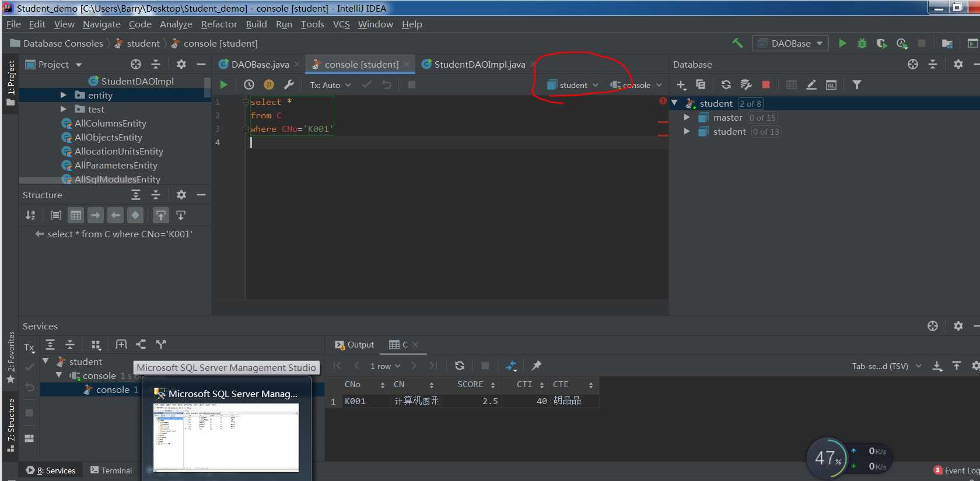Toggle the transaction mode Tx icon in Services
980x481 pixels.
coord(29,347)
